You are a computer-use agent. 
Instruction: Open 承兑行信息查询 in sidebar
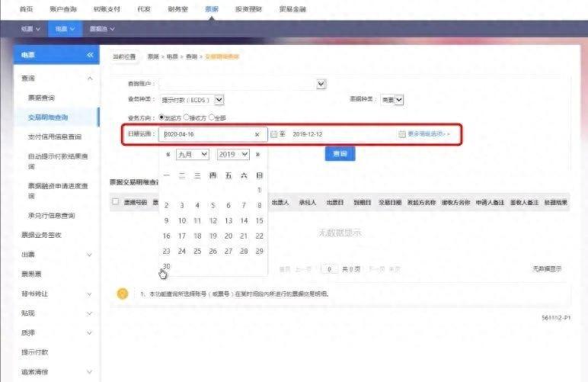coord(51,215)
